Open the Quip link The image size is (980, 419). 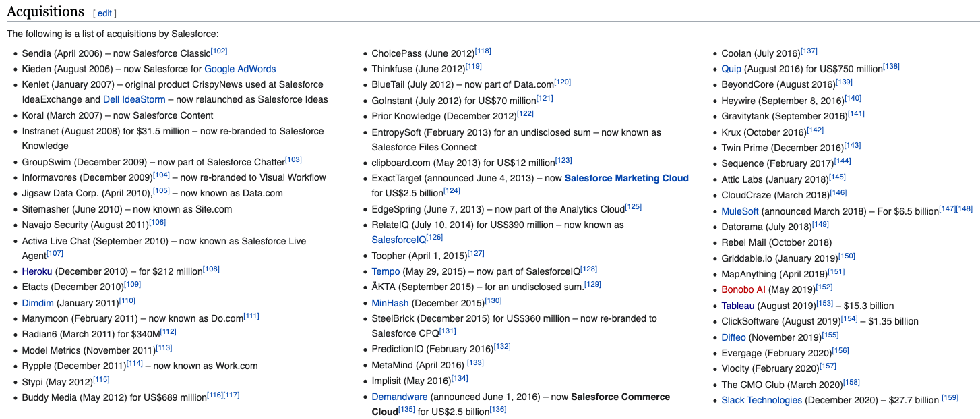(731, 69)
